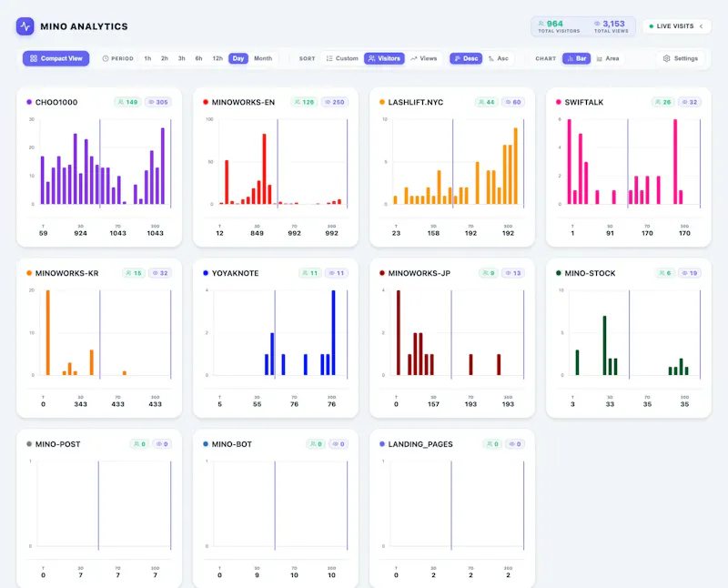Screen dimensions: 728x588
Task: Click LANDING_PAGES visitors badge 0
Action: tap(492, 444)
